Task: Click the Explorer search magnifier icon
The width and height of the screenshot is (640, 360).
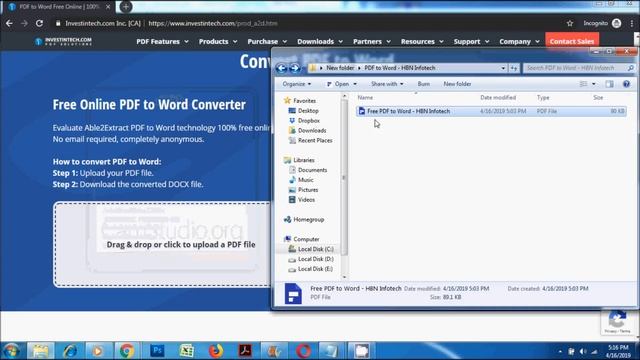Action: coord(630,68)
